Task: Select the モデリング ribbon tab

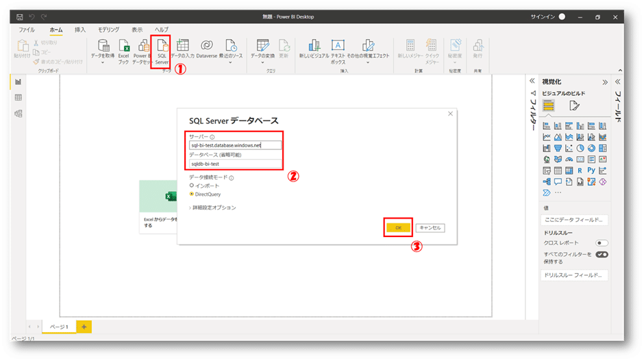Action: pyautogui.click(x=108, y=30)
